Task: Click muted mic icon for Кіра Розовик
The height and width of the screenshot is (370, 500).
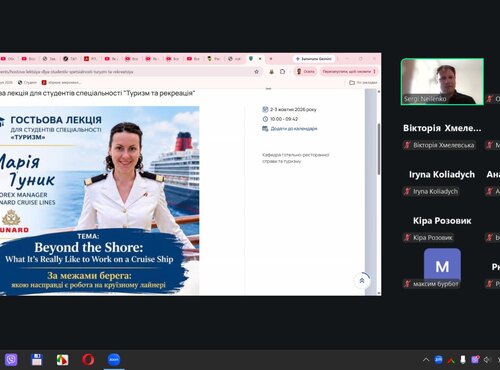Action: coord(407,238)
